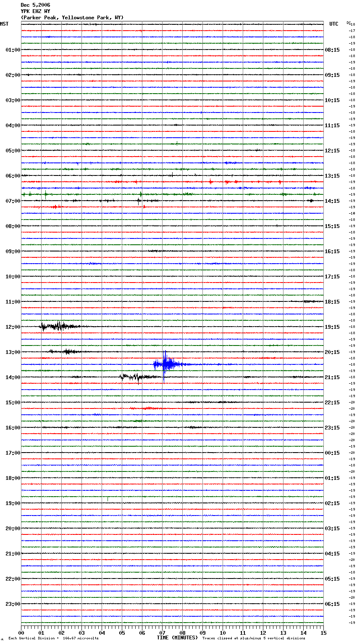Click the 03:15 UTC time label

332,529
